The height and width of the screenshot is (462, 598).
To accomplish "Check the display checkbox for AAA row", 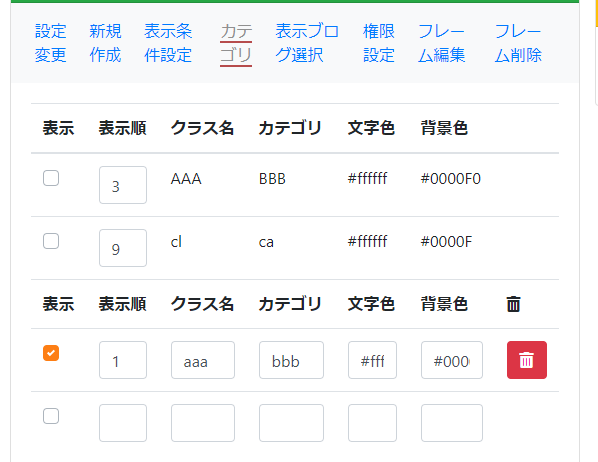I will pos(51,178).
